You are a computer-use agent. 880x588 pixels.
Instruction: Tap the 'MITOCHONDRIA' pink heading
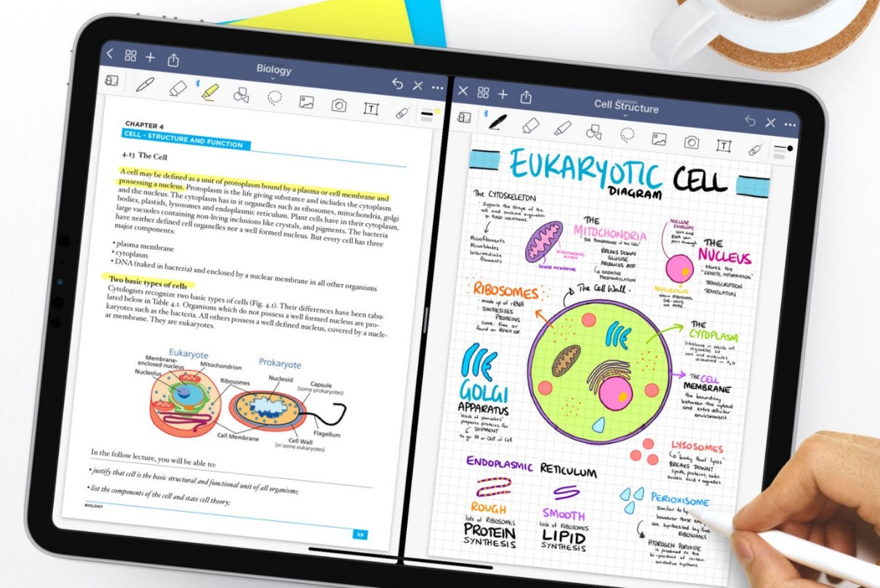tap(609, 234)
